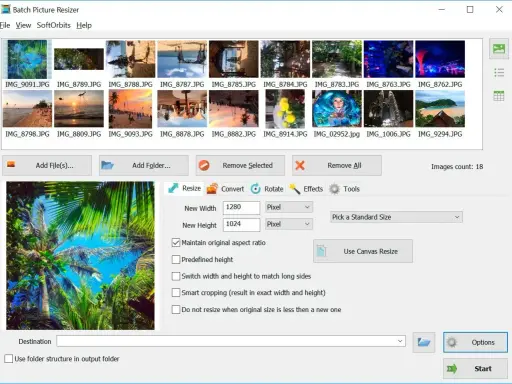Screen dimensions: 512x384
Task: Open the Options button
Action: click(475, 342)
